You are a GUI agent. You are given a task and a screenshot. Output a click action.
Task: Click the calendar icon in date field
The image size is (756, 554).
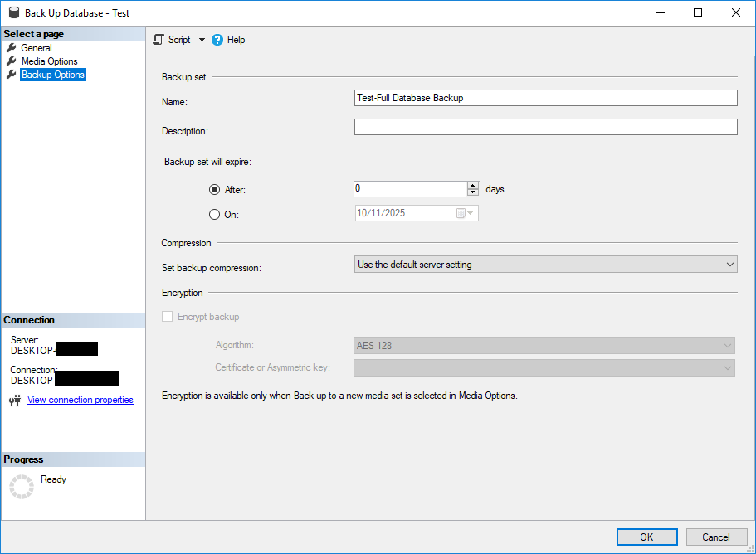coord(461,214)
